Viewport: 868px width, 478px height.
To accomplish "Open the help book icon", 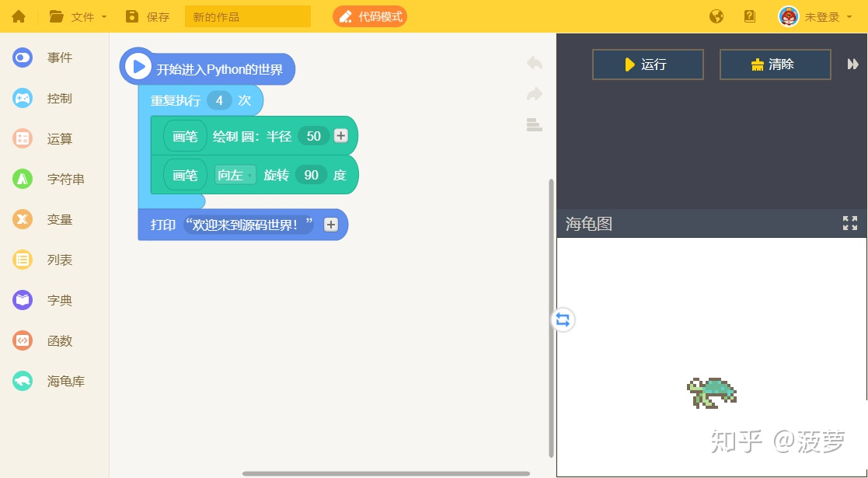I will point(750,16).
